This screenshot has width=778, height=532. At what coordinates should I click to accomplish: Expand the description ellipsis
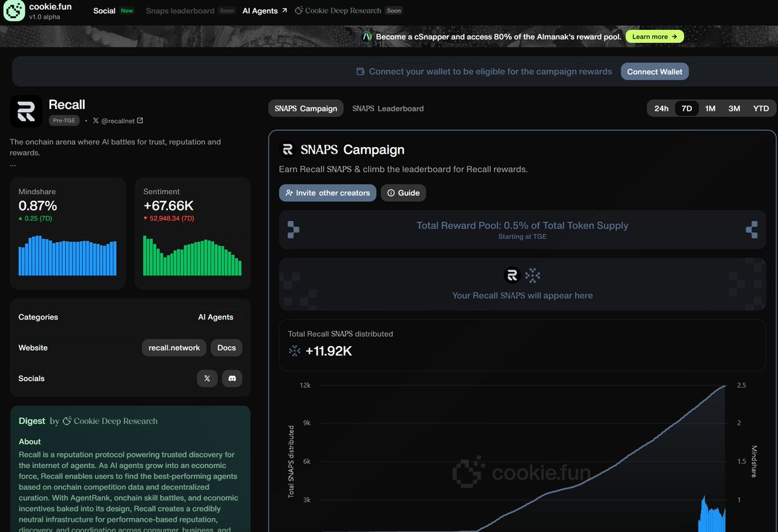13,165
